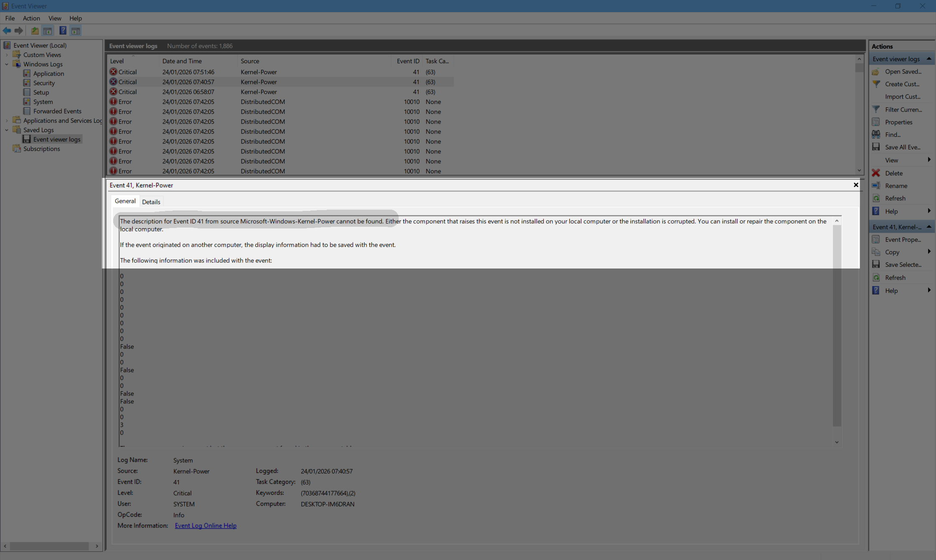936x560 pixels.
Task: Select the System log in tree
Action: pos(43,102)
